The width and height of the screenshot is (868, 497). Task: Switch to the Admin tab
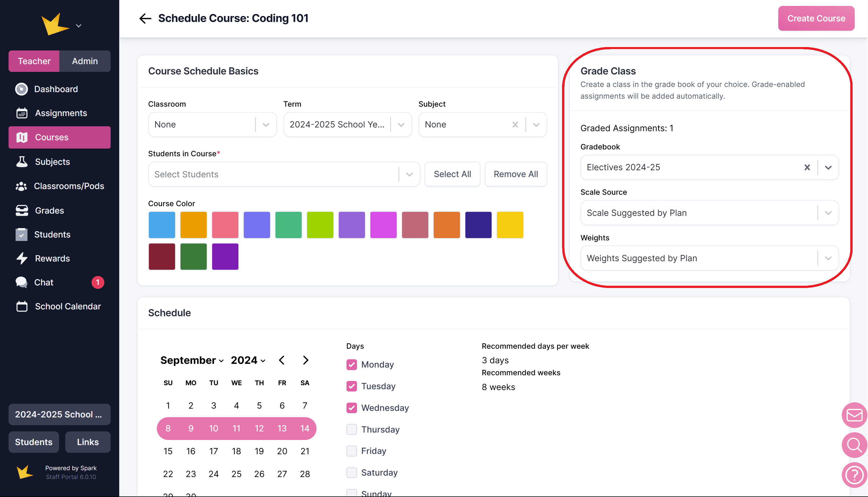(x=85, y=61)
